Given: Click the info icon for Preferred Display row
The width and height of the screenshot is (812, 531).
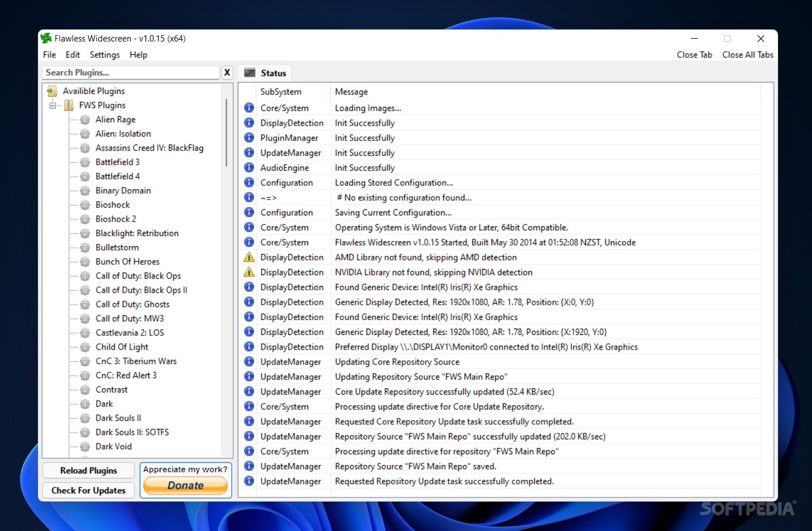Looking at the screenshot, I should click(249, 346).
